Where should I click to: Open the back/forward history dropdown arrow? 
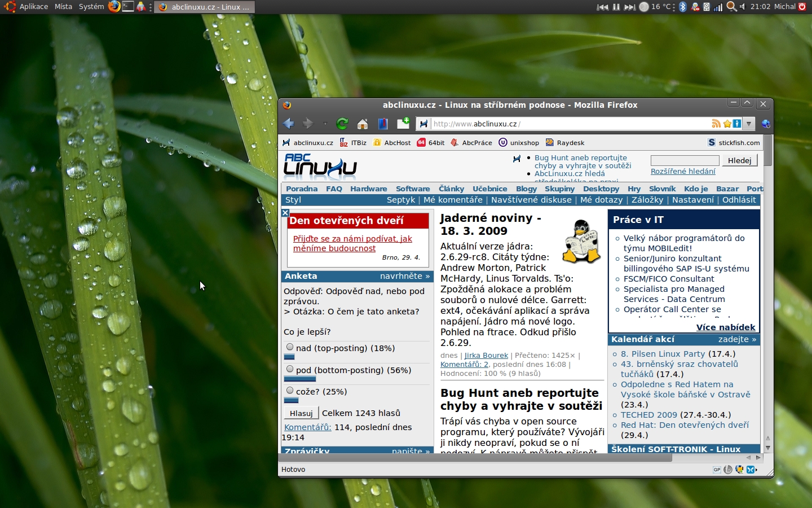click(325, 124)
